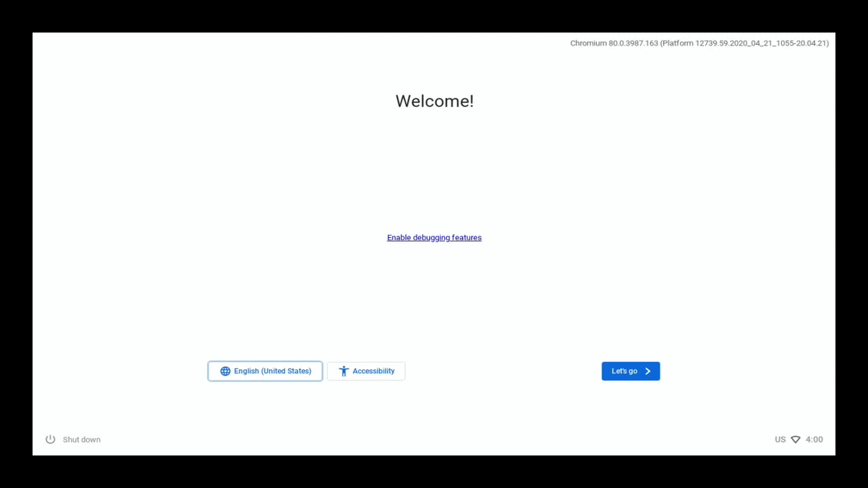Select the Chromium version text
This screenshot has height=488, width=868.
click(x=699, y=43)
